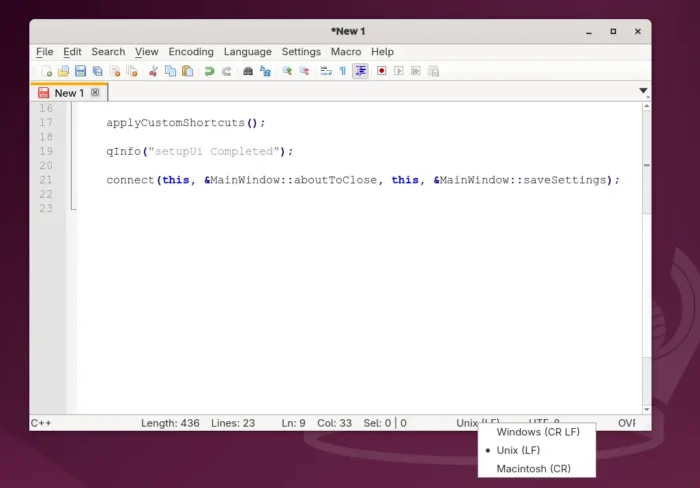The height and width of the screenshot is (488, 700).
Task: Save the document with the floppy icon
Action: tap(80, 71)
